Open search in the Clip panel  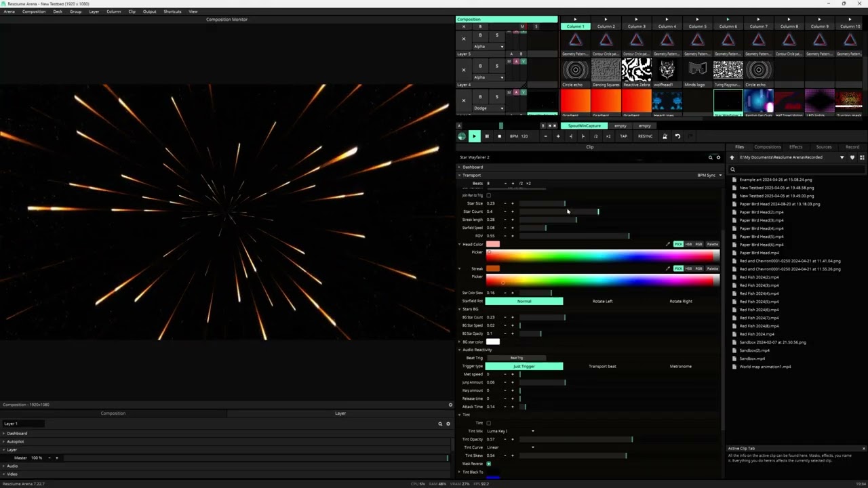[x=711, y=157]
